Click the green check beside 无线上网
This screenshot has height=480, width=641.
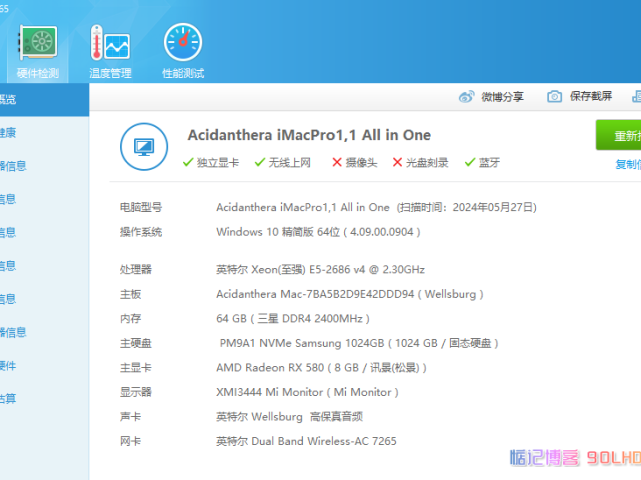[x=260, y=162]
